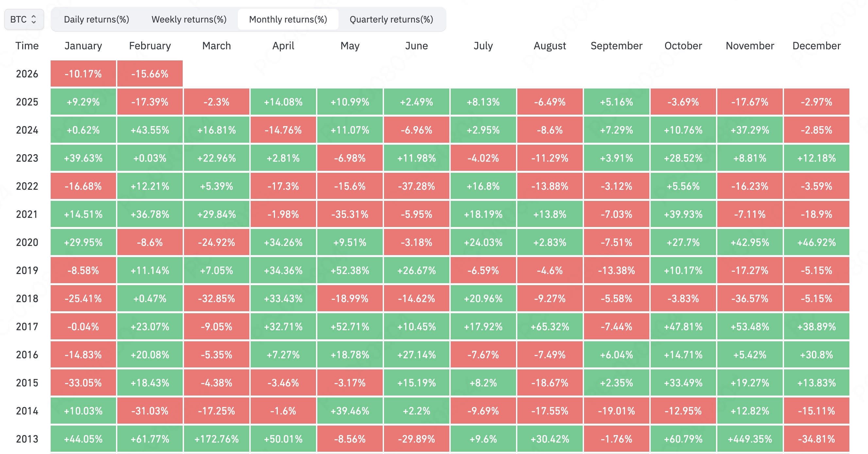The image size is (868, 454).
Task: Switch to Weekly returns(%) tab
Action: tap(189, 19)
